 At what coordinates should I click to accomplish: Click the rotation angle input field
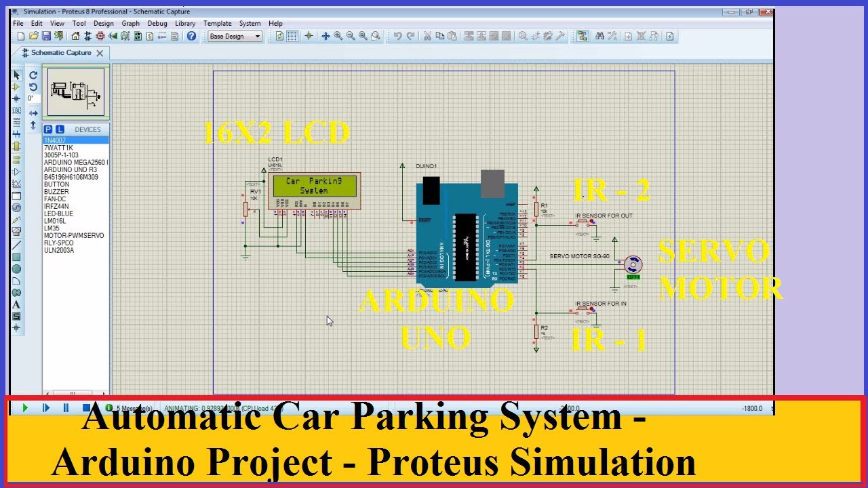(x=33, y=99)
